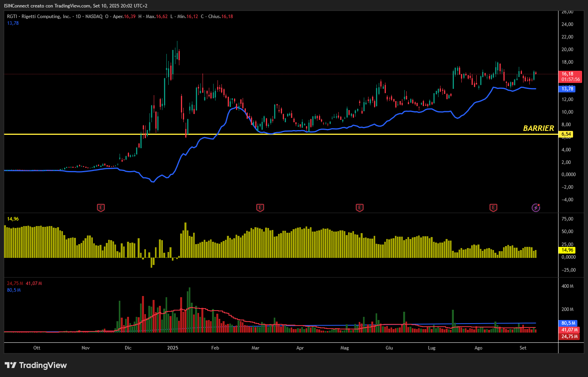Click the TradingView logo

pos(36,365)
